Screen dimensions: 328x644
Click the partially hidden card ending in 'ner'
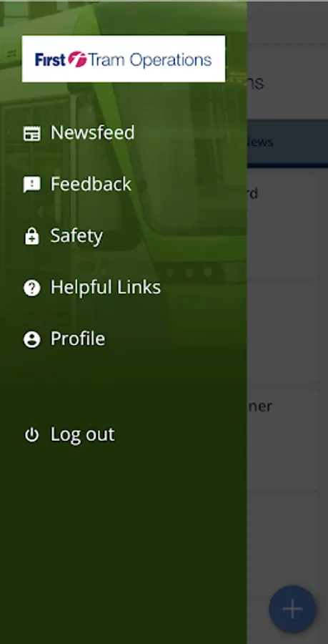point(283,439)
